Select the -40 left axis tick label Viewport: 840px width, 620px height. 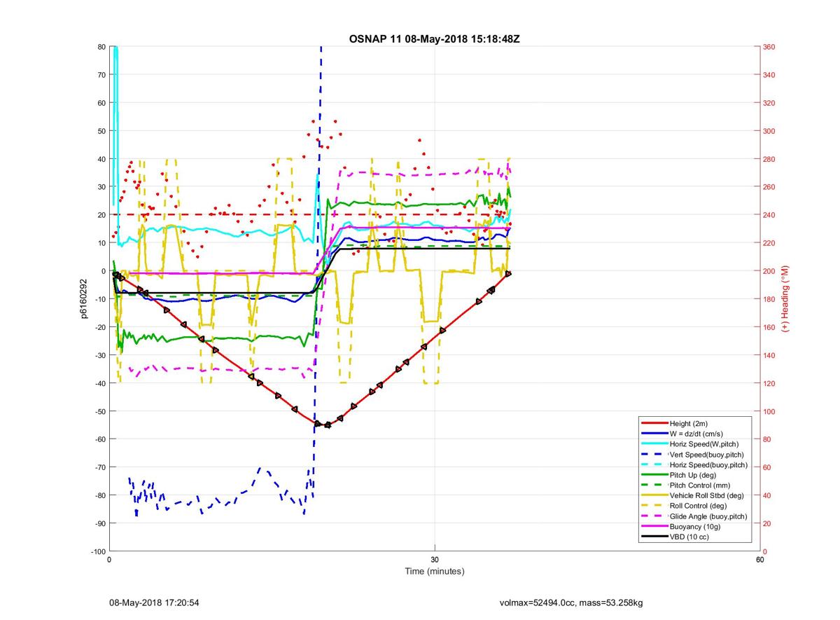[x=100, y=383]
